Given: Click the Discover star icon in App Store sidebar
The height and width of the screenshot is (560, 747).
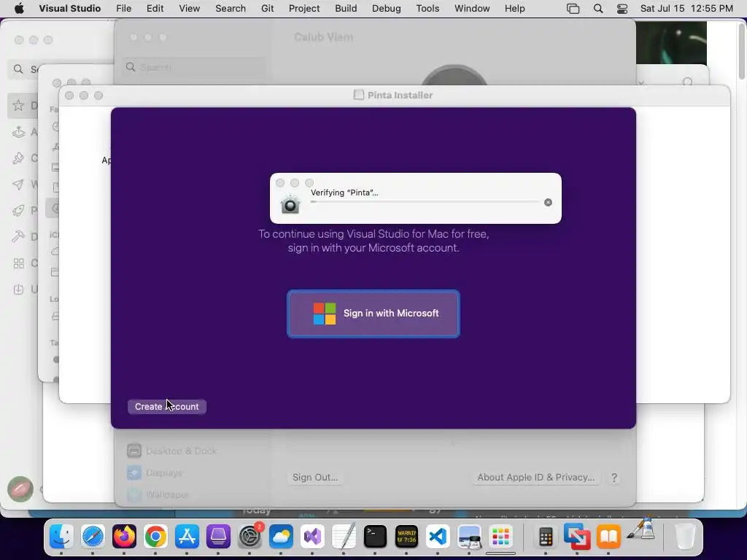Looking at the screenshot, I should point(18,105).
